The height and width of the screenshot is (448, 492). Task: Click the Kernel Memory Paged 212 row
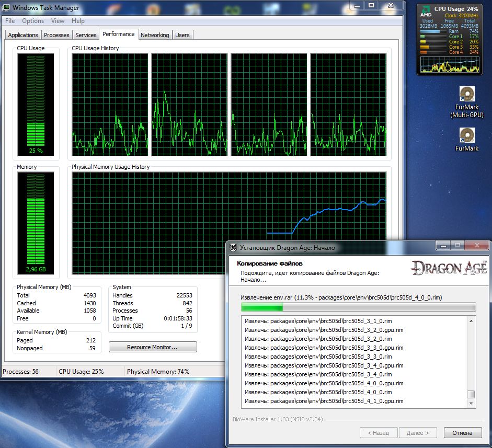(56, 340)
